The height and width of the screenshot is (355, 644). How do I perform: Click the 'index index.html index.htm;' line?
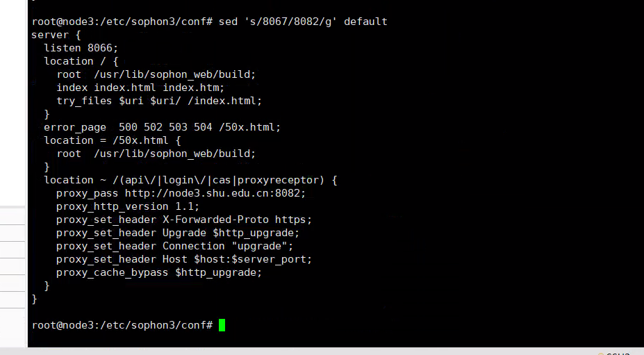[140, 88]
